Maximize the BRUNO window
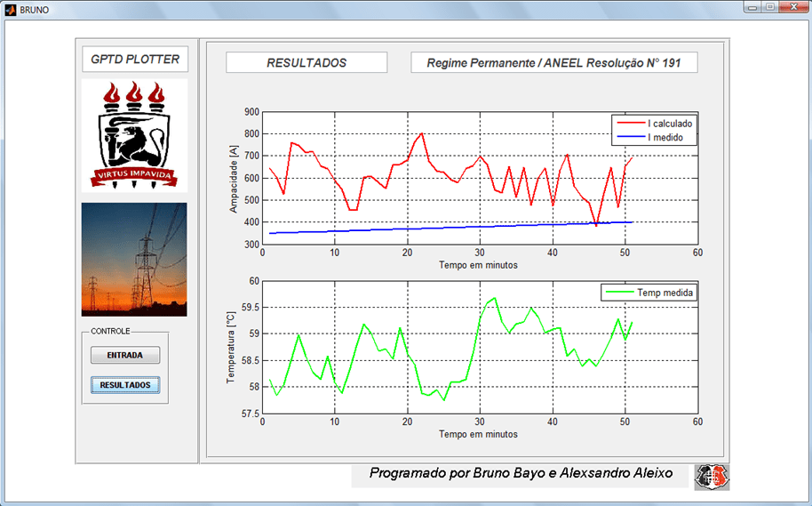This screenshot has height=506, width=812. [769, 7]
